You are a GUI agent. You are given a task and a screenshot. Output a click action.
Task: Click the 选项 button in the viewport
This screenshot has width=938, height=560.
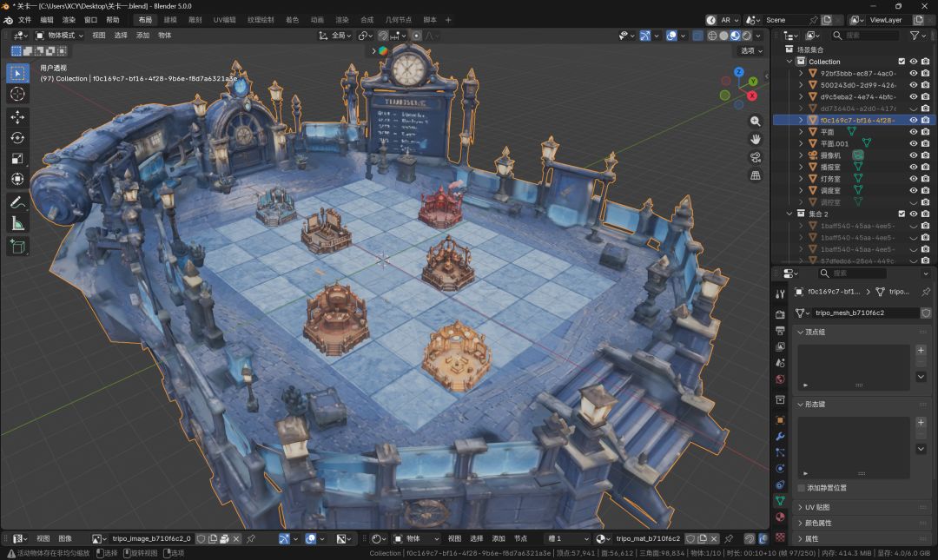tap(752, 51)
